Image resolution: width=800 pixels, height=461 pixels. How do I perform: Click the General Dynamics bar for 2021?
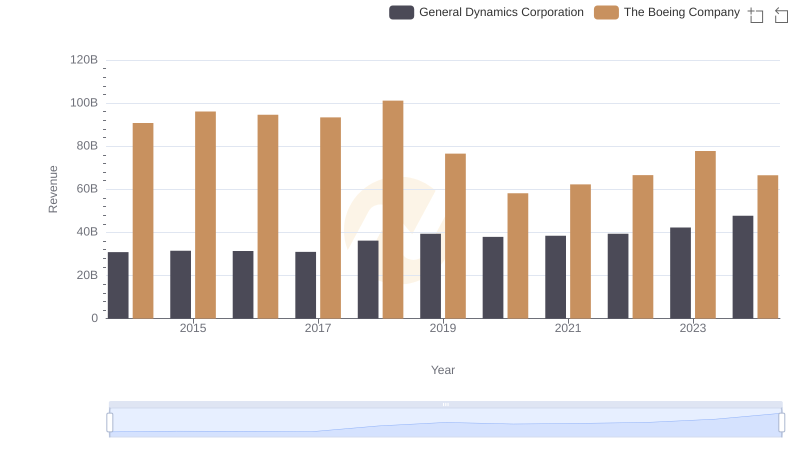pos(556,277)
